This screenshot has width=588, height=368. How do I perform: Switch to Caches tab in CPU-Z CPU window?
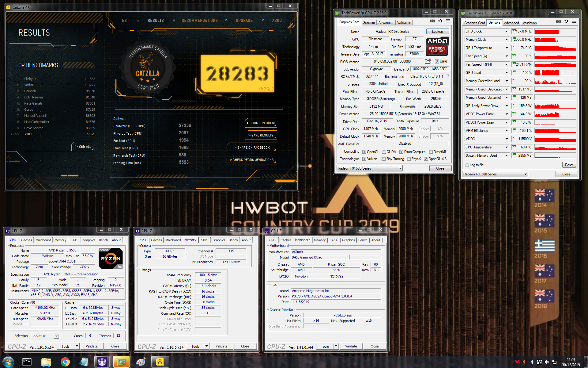tap(27, 240)
